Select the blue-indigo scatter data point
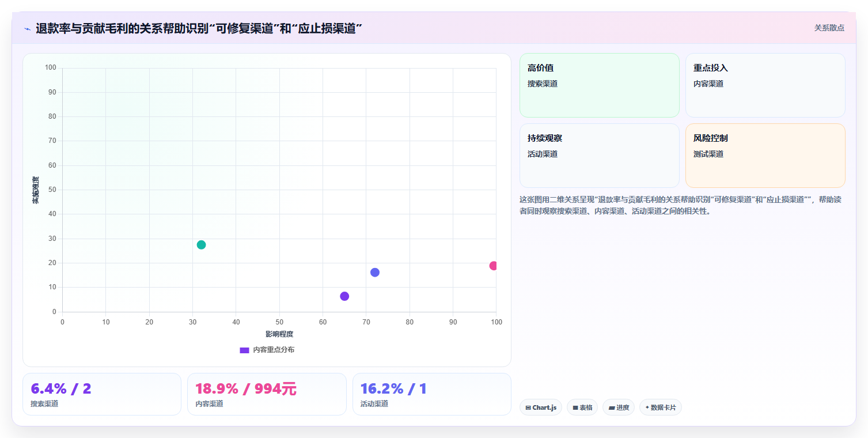Image resolution: width=868 pixels, height=438 pixels. (x=375, y=272)
